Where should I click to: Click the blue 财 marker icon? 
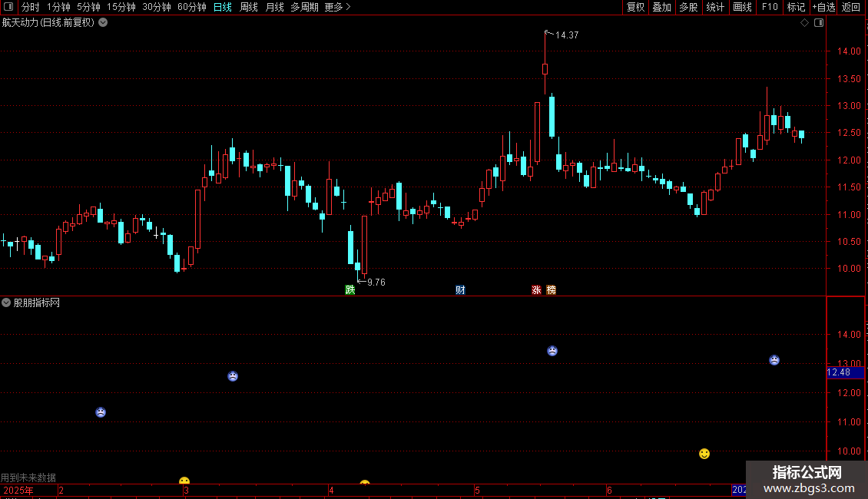(x=460, y=290)
